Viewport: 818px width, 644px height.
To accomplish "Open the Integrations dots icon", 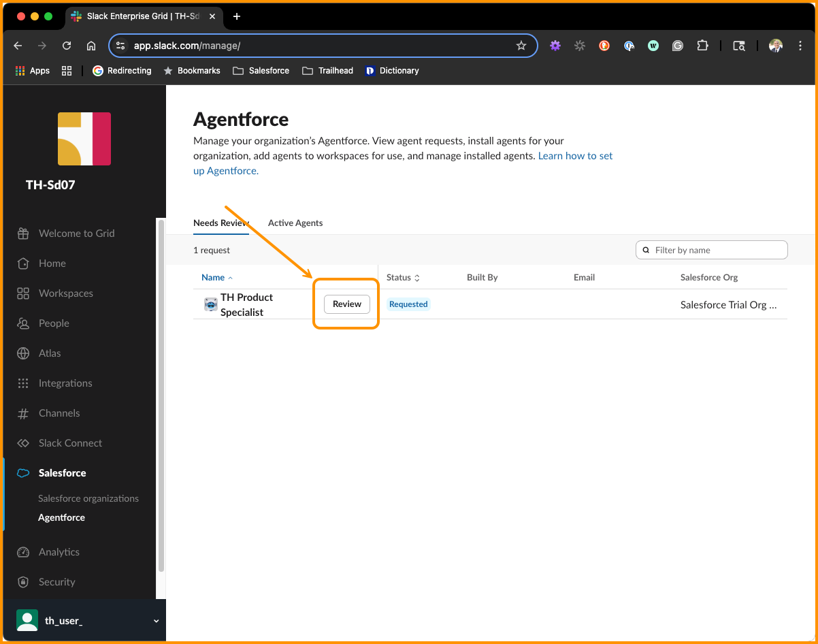I will (23, 383).
